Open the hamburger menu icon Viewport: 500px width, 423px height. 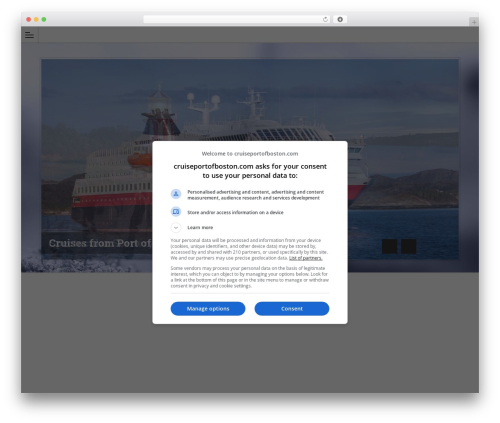pos(29,35)
